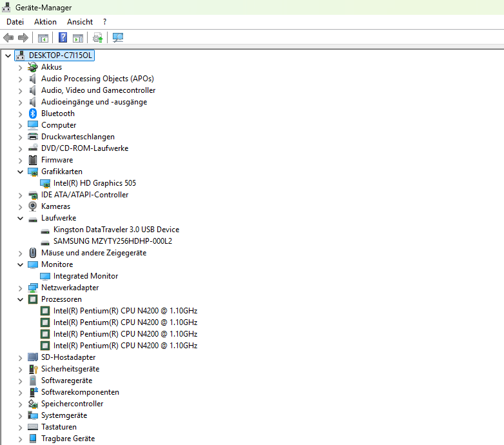Open the Help question mark icon
This screenshot has height=445, width=504.
click(63, 37)
